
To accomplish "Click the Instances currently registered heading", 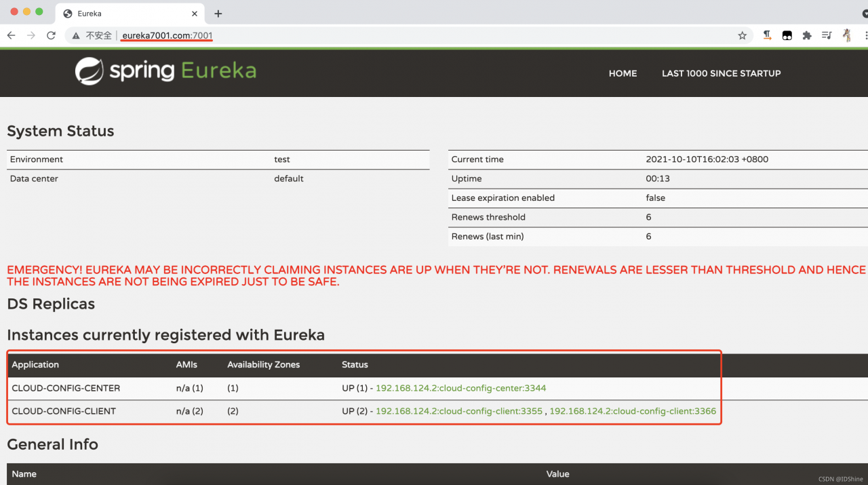I will (165, 335).
